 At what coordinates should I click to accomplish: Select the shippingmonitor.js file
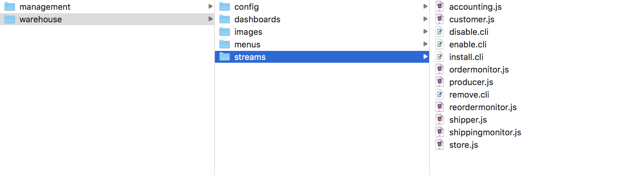(485, 132)
